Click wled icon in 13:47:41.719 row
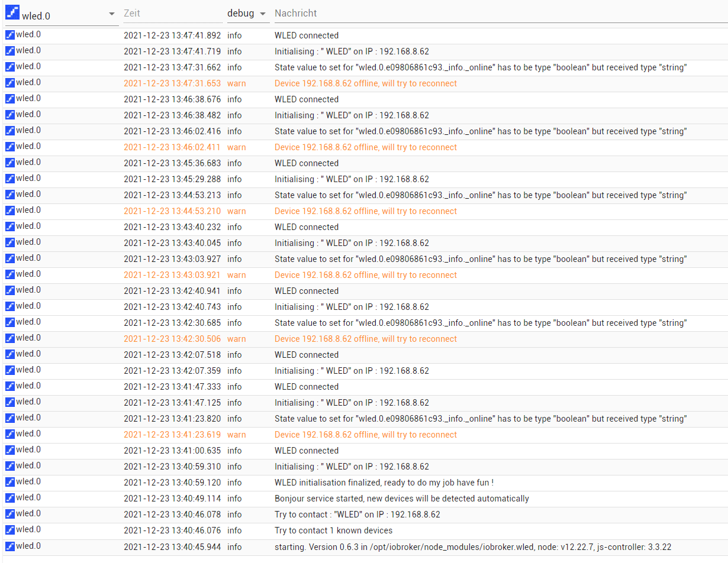The image size is (728, 563). [10, 51]
